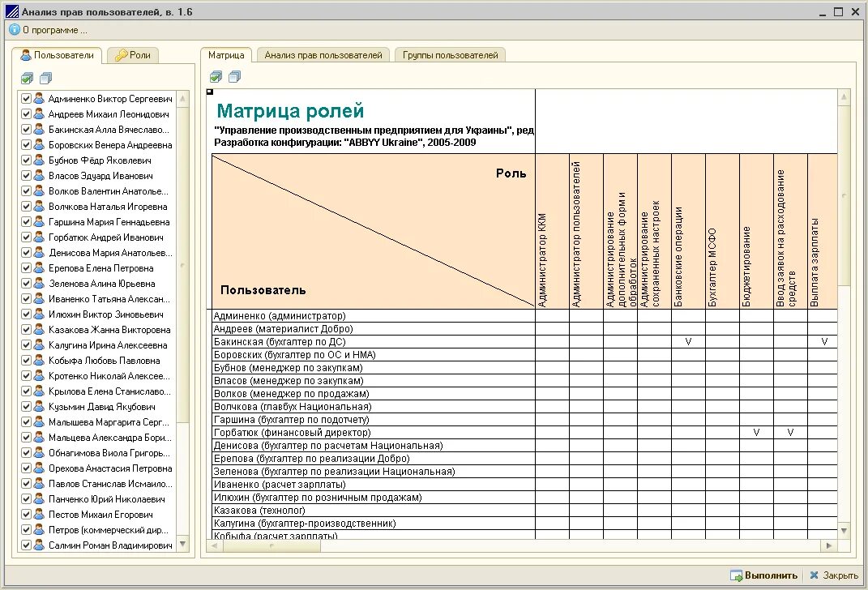Click the Закрыть button

pos(834,575)
